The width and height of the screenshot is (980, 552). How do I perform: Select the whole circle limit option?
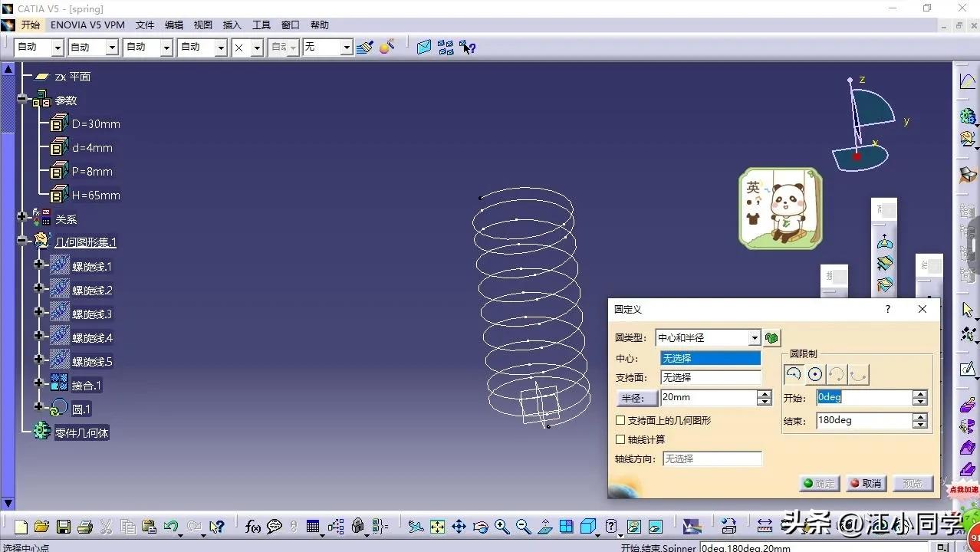pos(815,374)
